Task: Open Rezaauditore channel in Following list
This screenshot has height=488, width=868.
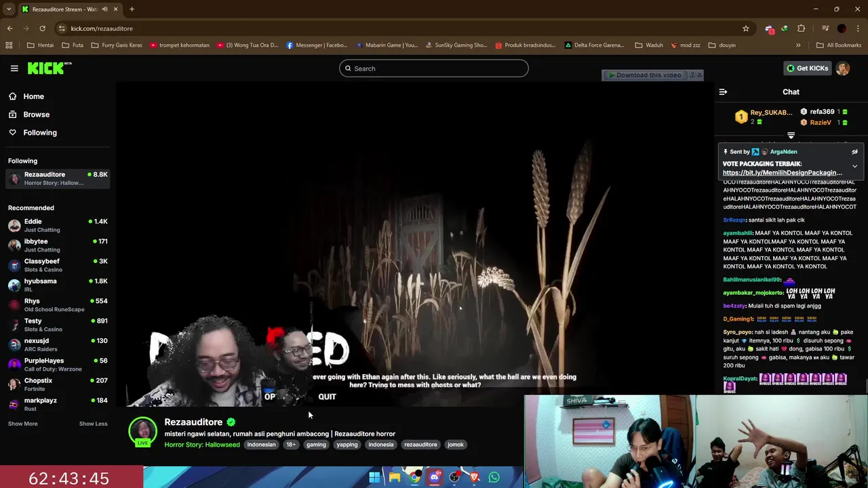Action: [58, 178]
